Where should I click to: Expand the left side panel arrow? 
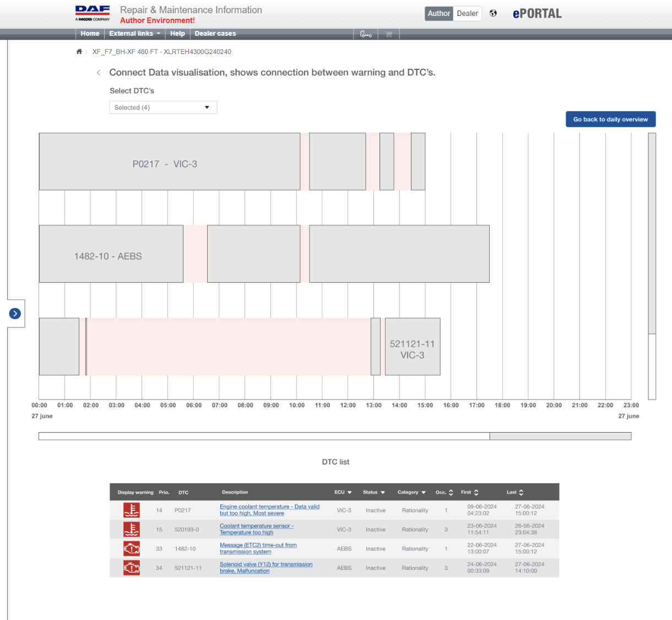(15, 314)
